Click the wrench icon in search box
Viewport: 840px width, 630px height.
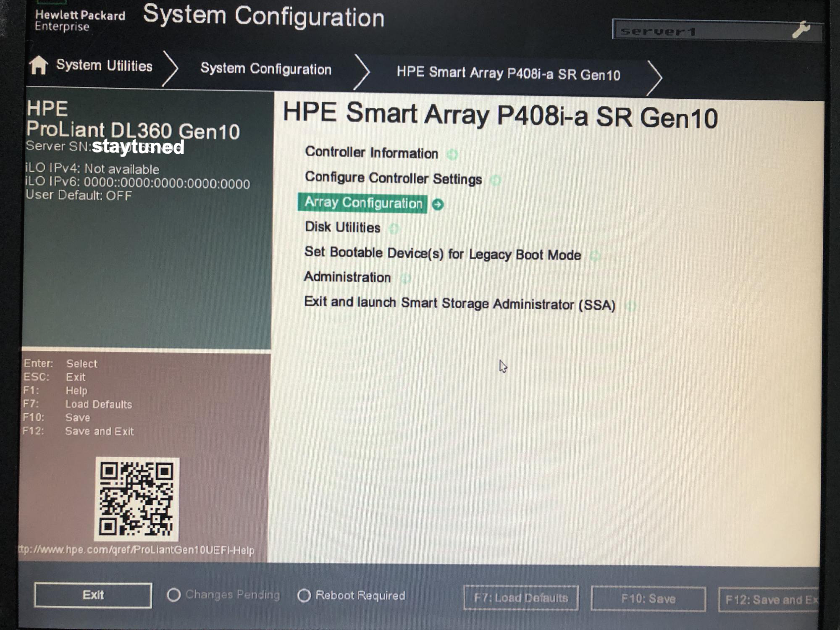point(801,30)
